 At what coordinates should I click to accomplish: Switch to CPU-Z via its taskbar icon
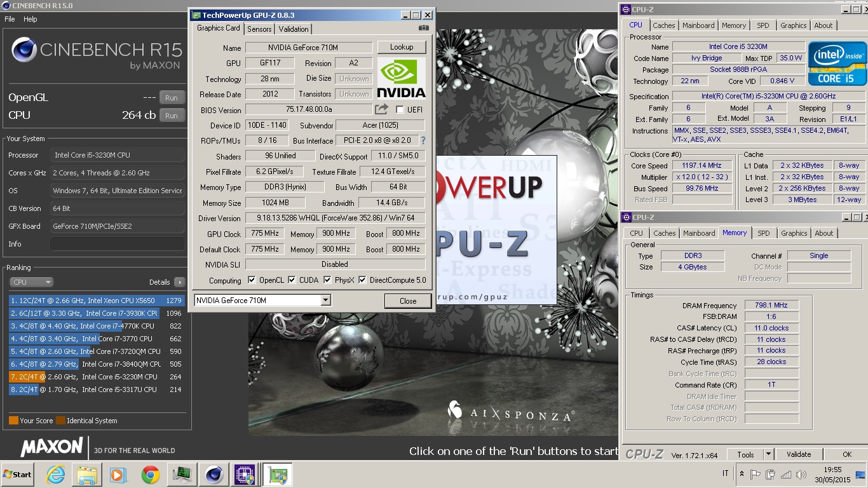click(x=245, y=475)
